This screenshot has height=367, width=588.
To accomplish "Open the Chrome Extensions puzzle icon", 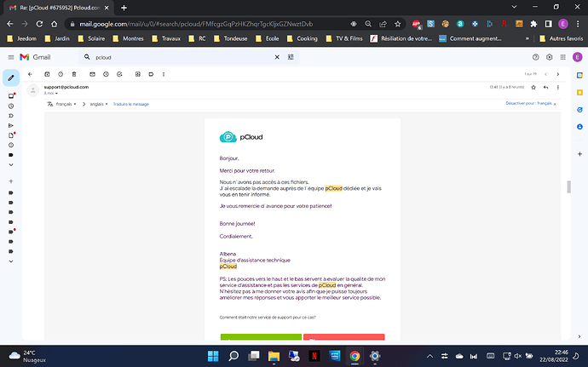I will coord(533,24).
